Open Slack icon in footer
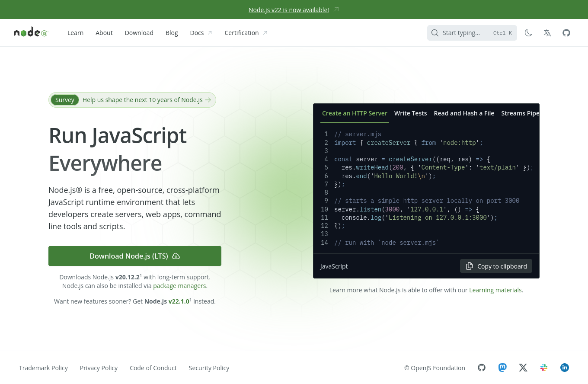Viewport: 588px width, 384px height. (x=544, y=368)
